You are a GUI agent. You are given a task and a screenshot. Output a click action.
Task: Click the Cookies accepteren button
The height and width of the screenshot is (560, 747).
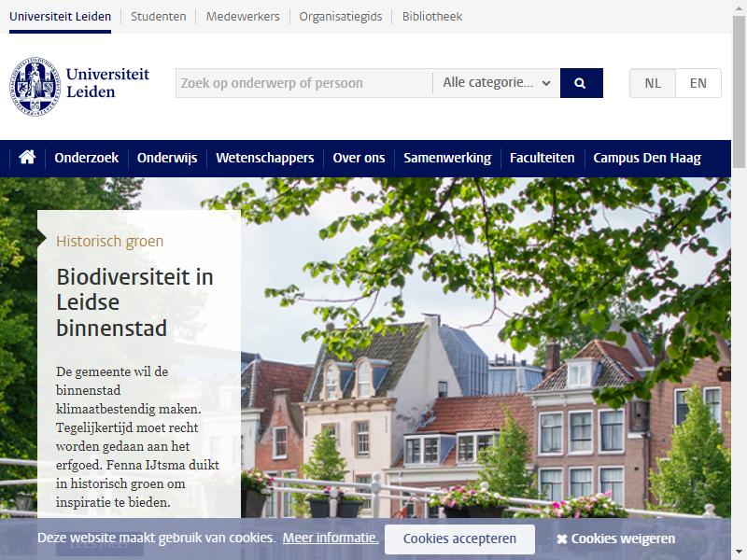tap(459, 539)
